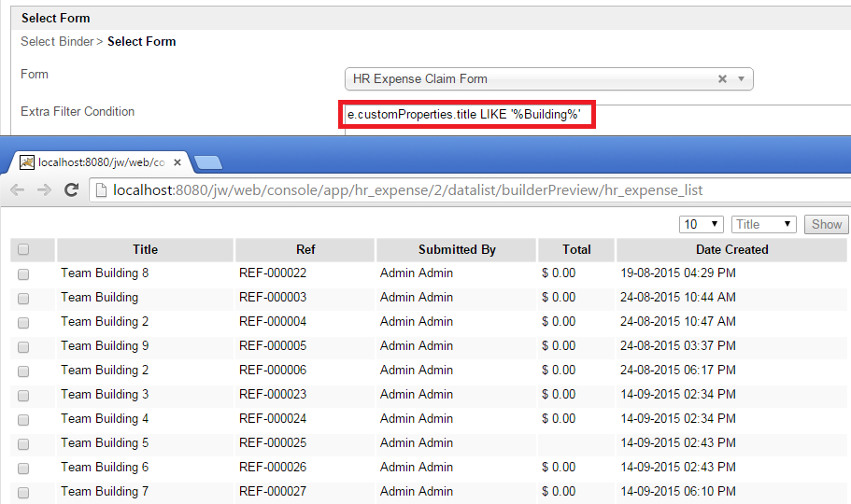Click the browser URL address bar

point(467,190)
